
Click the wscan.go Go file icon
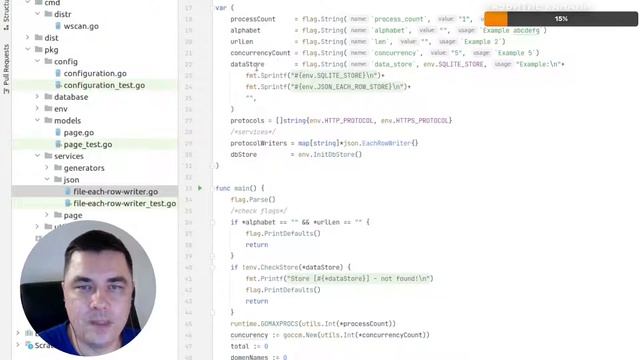[x=58, y=26]
